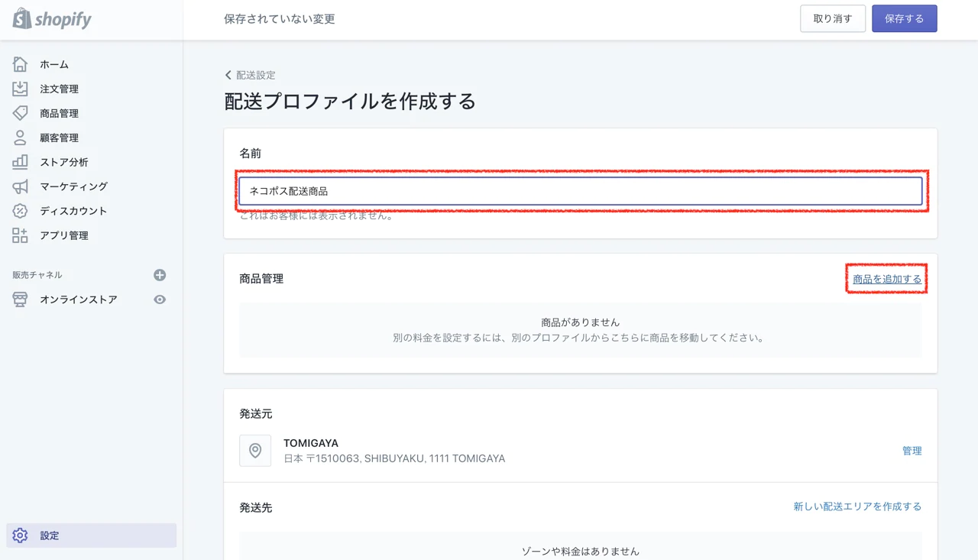Click the Products tag icon
The width and height of the screenshot is (978, 560).
[x=20, y=113]
